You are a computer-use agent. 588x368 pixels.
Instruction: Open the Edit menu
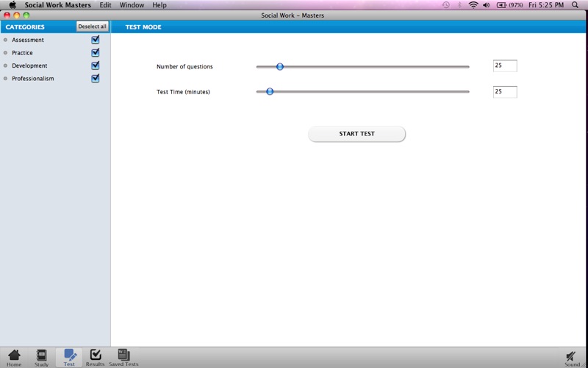[x=105, y=5]
